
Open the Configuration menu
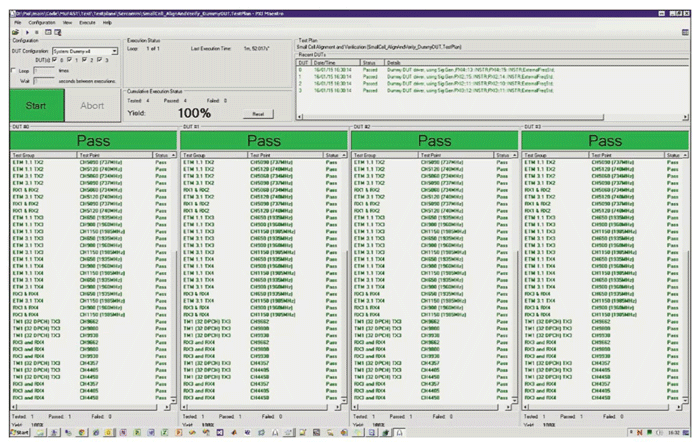(42, 22)
